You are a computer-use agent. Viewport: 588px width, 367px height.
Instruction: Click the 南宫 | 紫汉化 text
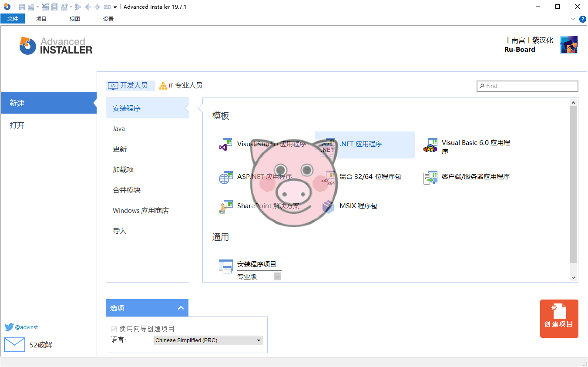(x=530, y=40)
